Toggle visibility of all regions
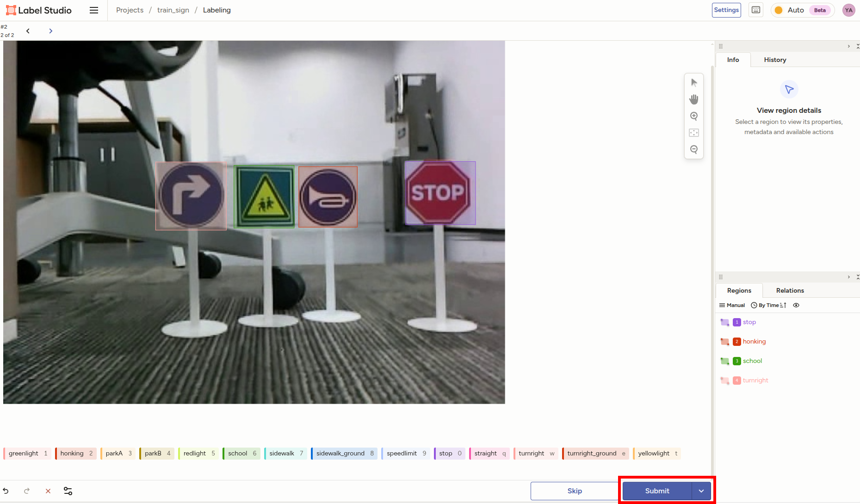 (796, 305)
